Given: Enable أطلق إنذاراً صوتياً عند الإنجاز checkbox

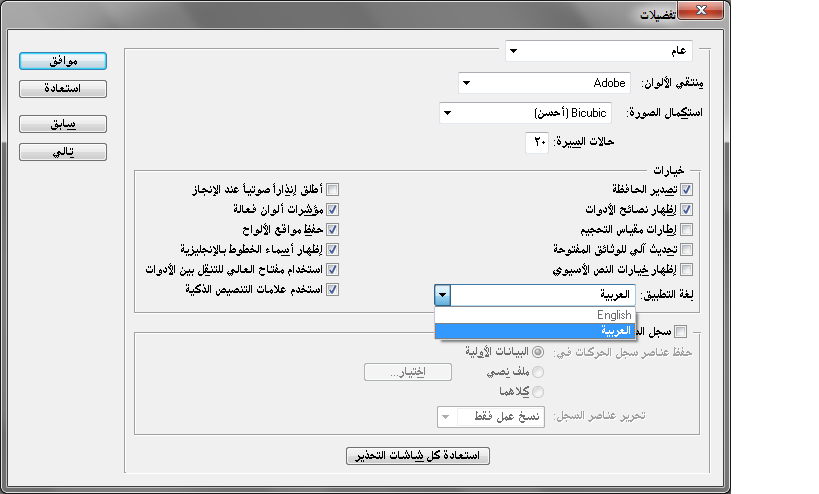Looking at the screenshot, I should coord(333,190).
